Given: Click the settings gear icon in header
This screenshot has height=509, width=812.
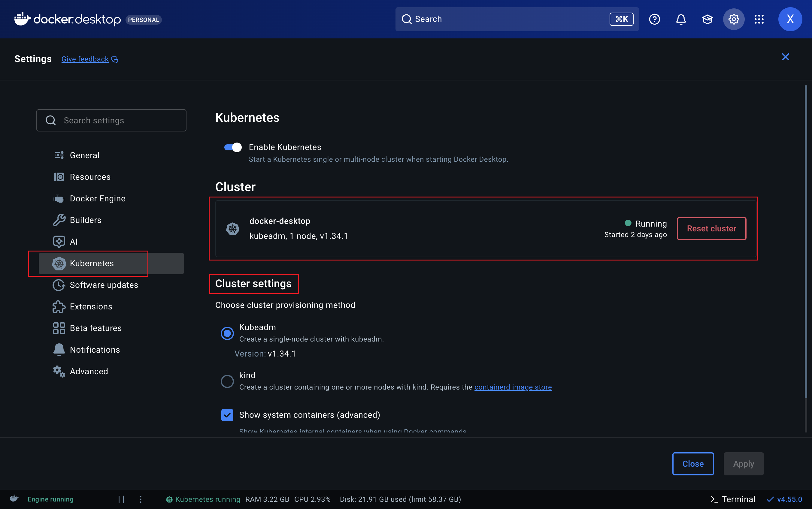Looking at the screenshot, I should click(x=734, y=19).
